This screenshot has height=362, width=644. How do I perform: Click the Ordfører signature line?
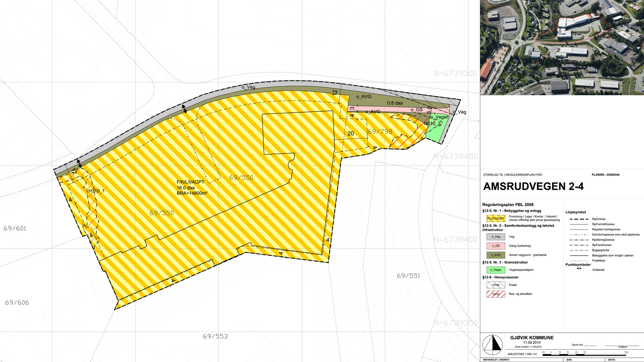tap(623, 346)
